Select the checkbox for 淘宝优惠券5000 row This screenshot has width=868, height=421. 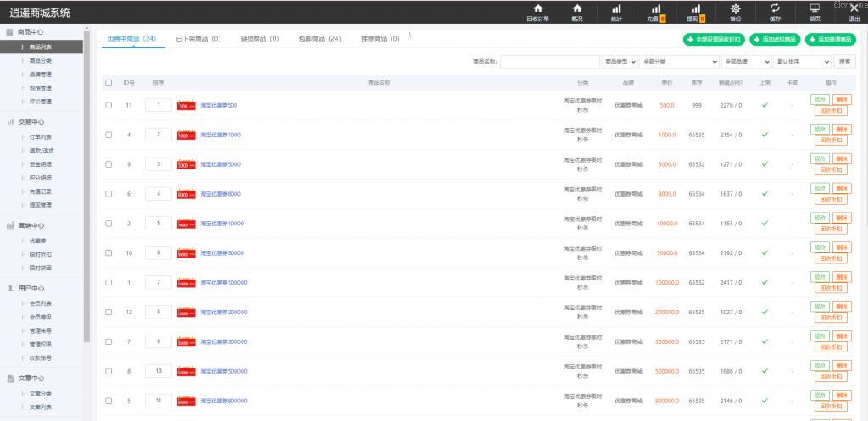click(108, 163)
